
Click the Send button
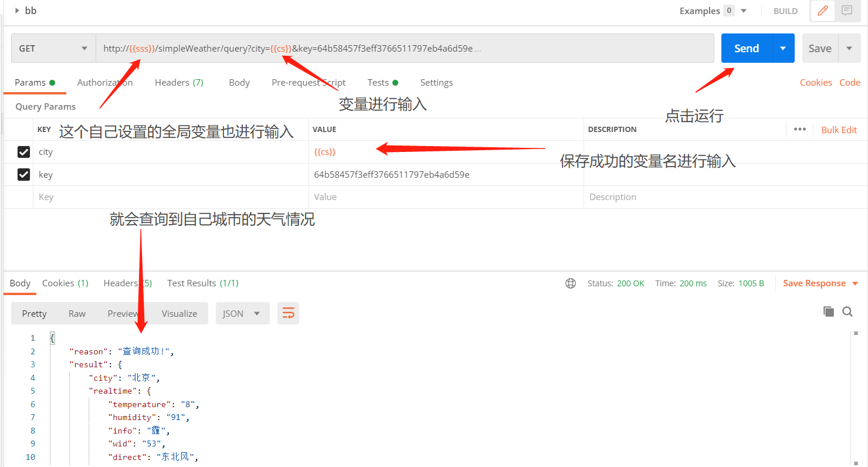tap(745, 48)
